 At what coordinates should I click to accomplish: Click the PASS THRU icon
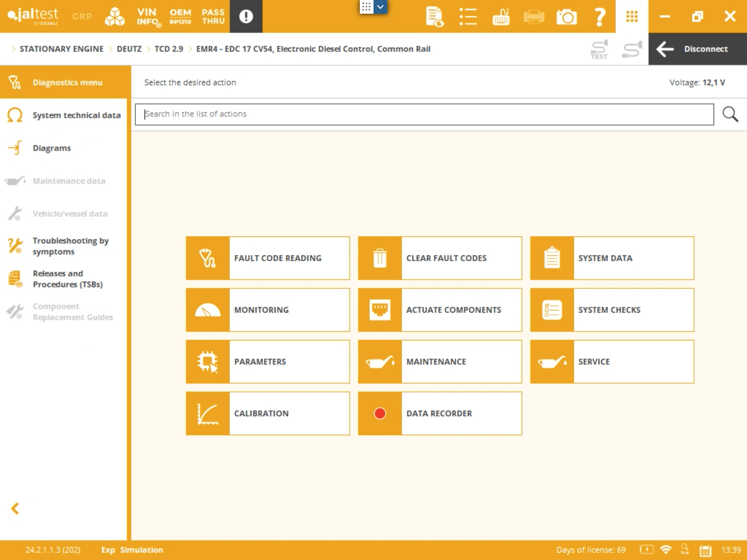point(213,16)
